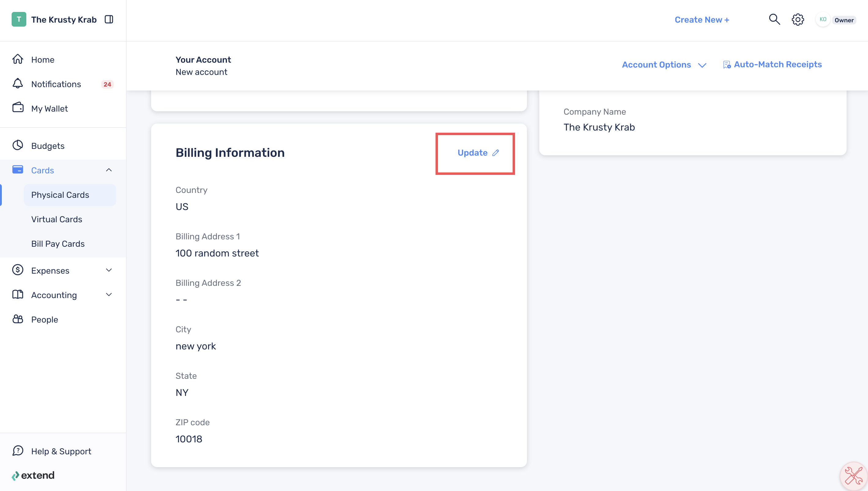Click the People icon
868x491 pixels.
click(x=17, y=319)
